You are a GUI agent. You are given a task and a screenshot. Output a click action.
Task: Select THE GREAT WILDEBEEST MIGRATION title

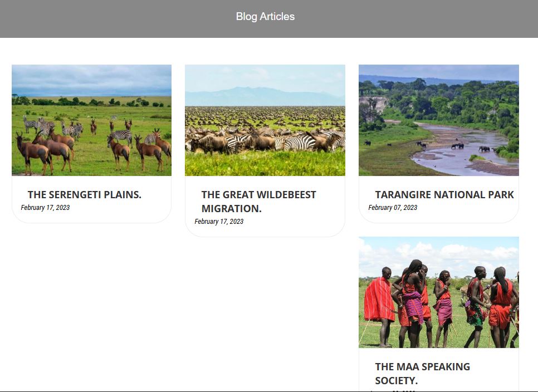(258, 201)
